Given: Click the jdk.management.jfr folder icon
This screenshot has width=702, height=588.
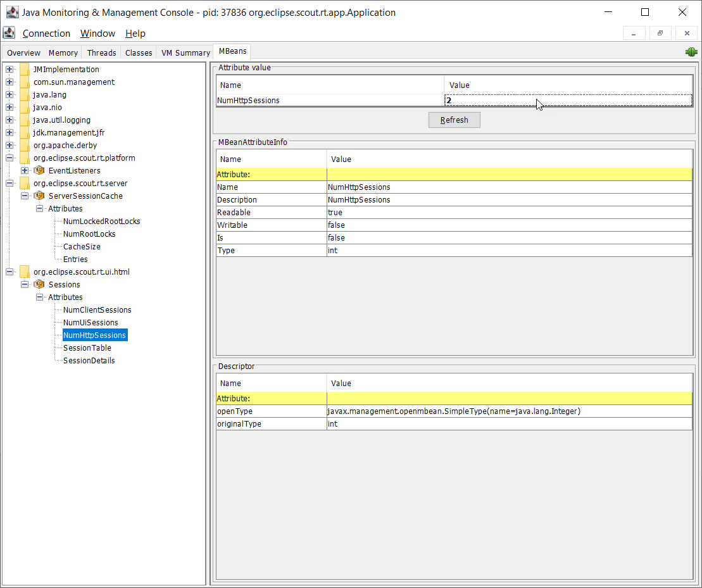Looking at the screenshot, I should click(25, 132).
